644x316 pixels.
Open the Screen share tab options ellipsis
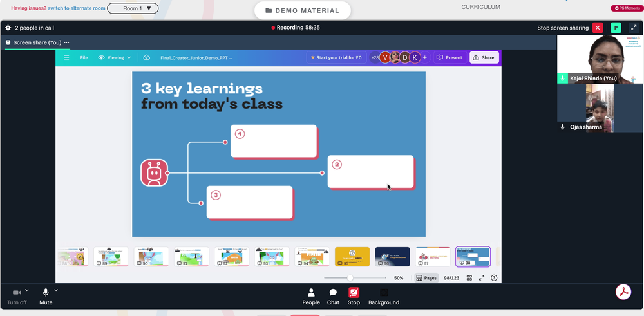(x=66, y=42)
